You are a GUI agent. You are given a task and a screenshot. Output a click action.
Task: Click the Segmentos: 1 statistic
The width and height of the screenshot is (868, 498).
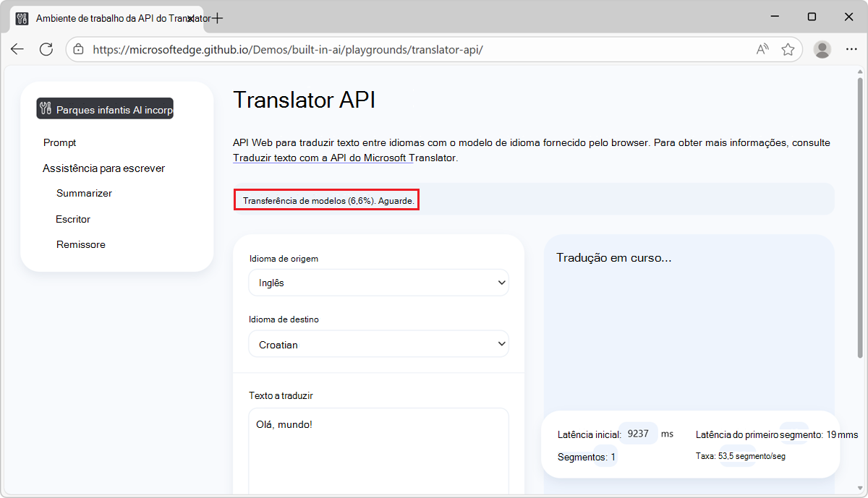click(x=587, y=457)
